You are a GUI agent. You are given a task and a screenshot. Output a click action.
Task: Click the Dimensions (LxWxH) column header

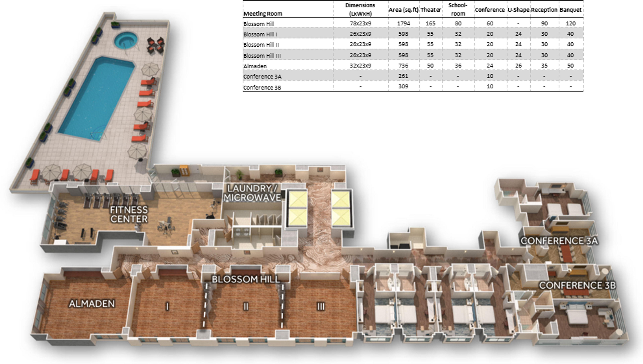point(360,9)
